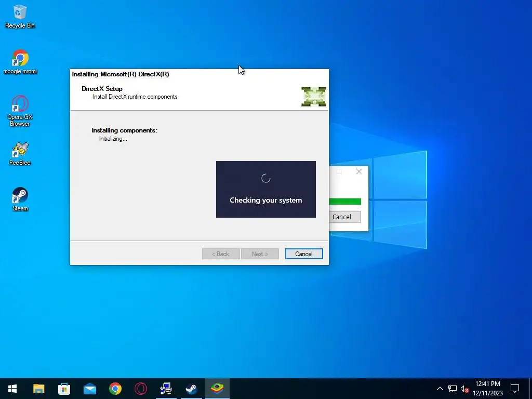Switch to the installer setup taskbar icon
Viewport: 532px width, 399px height.
coord(166,389)
